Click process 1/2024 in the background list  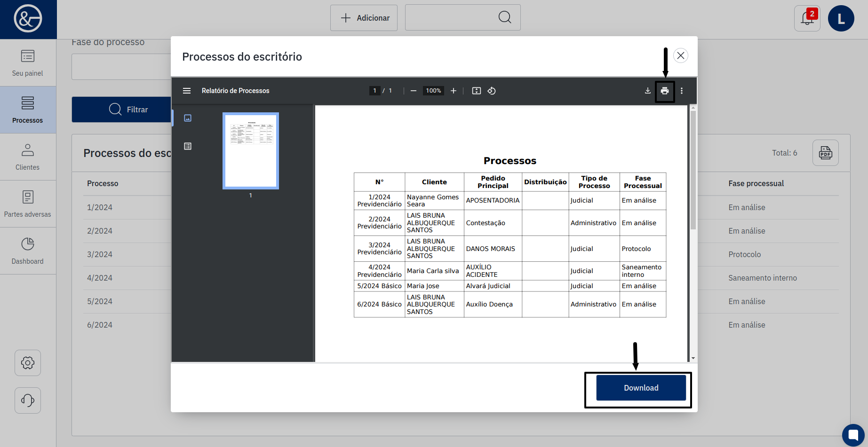click(x=100, y=207)
